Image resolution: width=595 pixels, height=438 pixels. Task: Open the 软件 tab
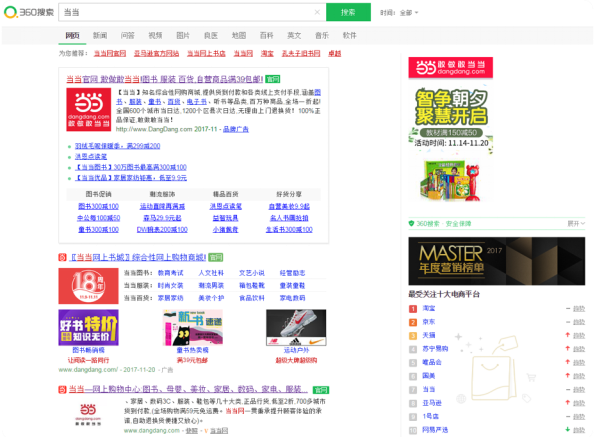click(349, 35)
